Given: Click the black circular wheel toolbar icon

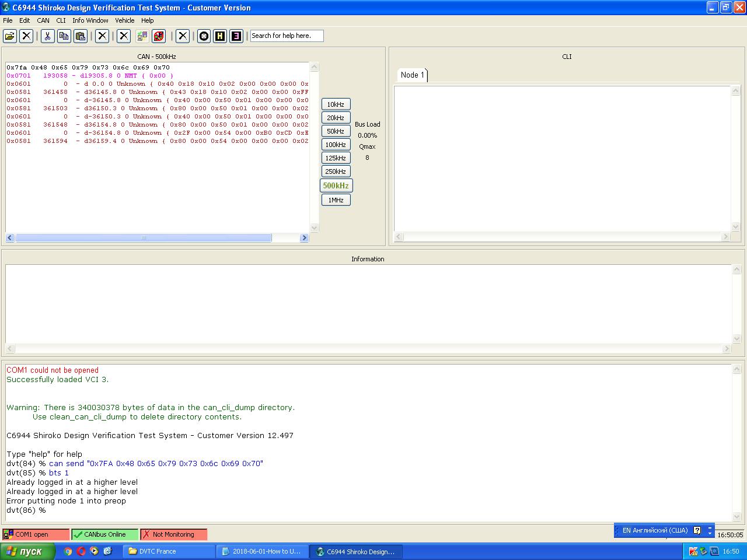Looking at the screenshot, I should click(x=204, y=36).
